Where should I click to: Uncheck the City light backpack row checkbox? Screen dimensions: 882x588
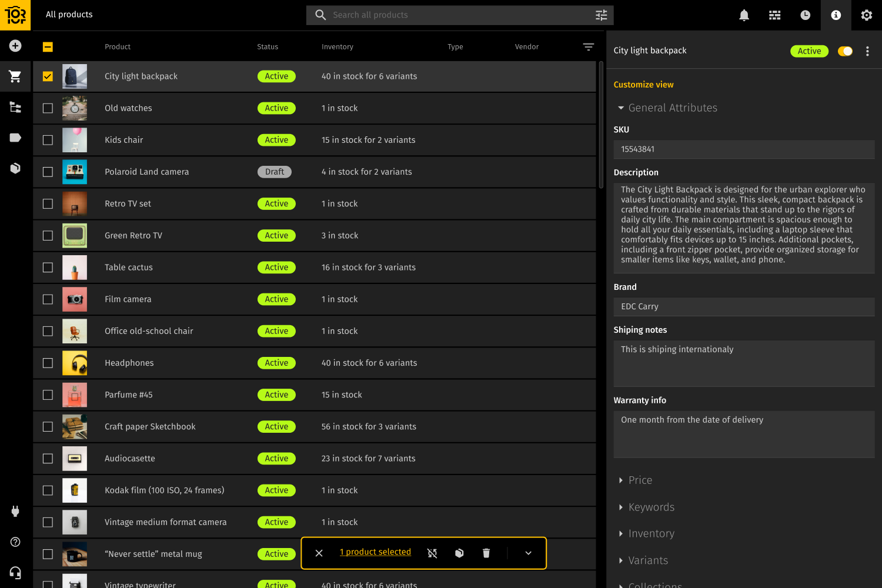point(48,76)
